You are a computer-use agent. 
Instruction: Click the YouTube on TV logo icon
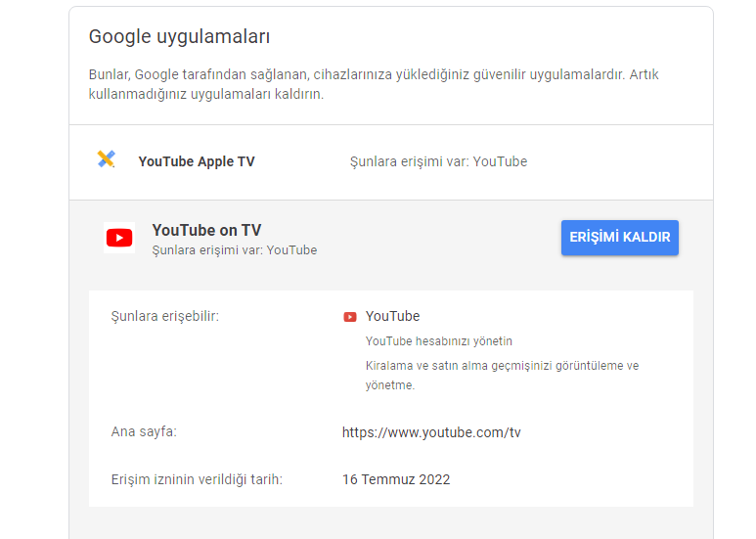pyautogui.click(x=119, y=238)
